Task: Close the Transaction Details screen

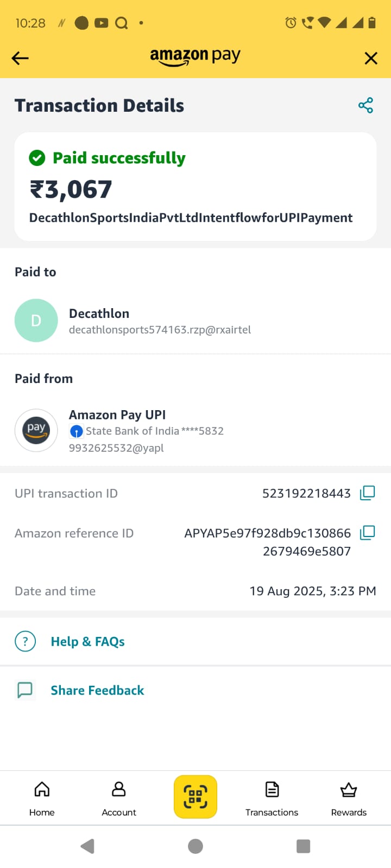Action: [371, 58]
